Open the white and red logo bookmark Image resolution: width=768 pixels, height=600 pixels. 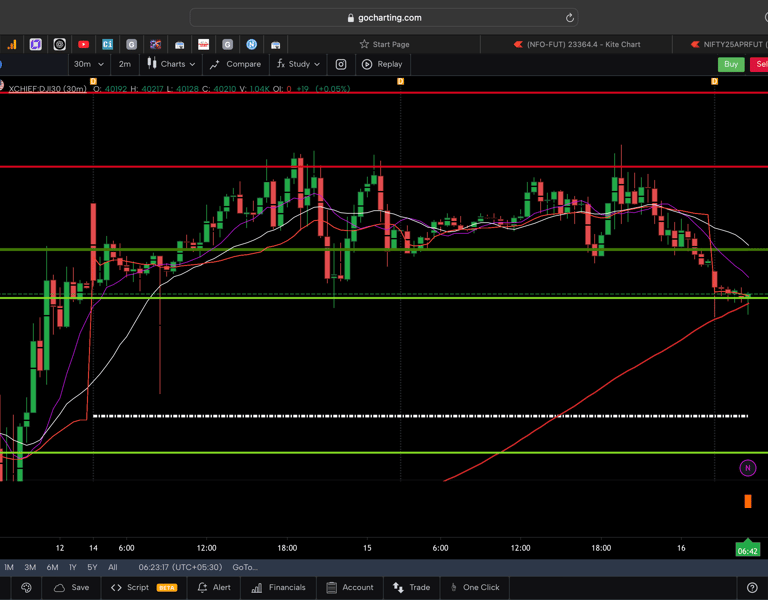pyautogui.click(x=204, y=45)
